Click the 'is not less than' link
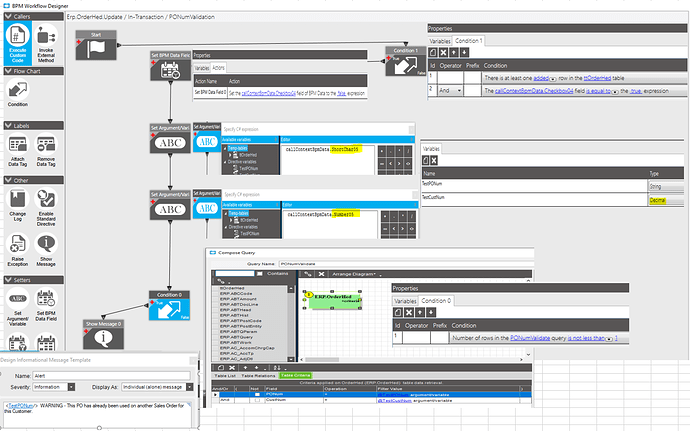The image size is (690, 431). (586, 338)
